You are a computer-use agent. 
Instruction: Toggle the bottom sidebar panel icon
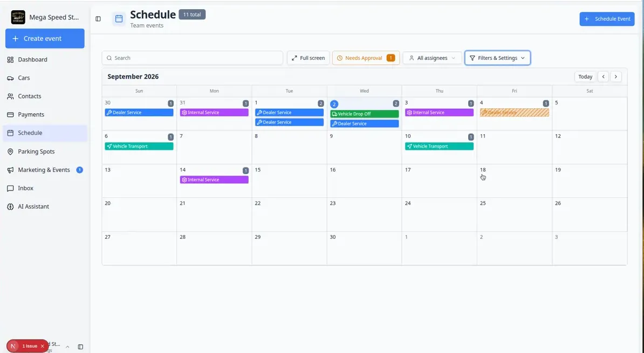[80, 347]
